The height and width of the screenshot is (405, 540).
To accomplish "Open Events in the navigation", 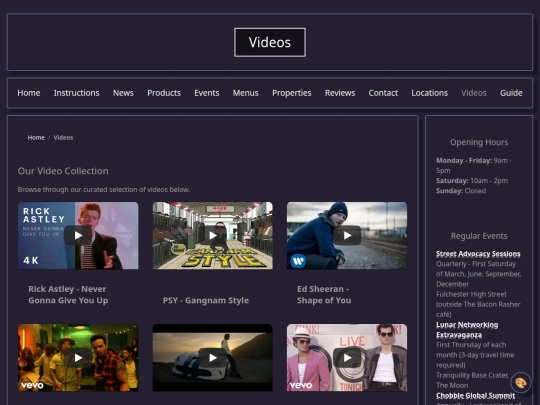I will click(x=207, y=93).
